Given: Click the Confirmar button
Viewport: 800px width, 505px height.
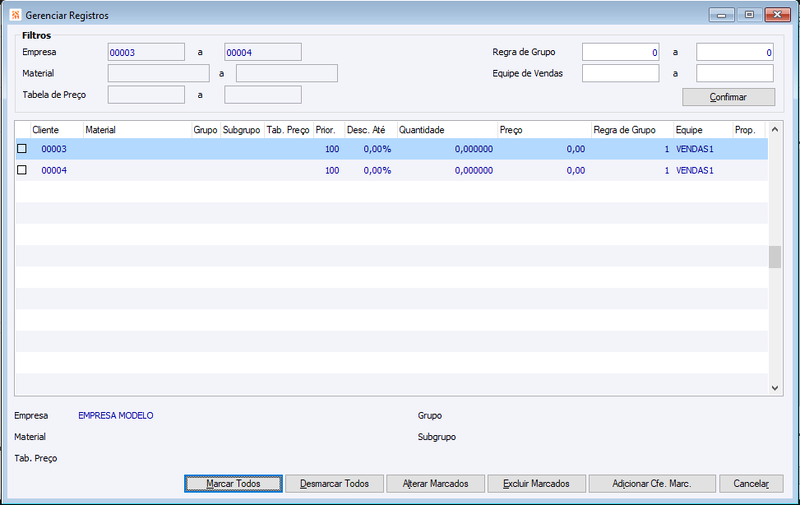Looking at the screenshot, I should [728, 97].
